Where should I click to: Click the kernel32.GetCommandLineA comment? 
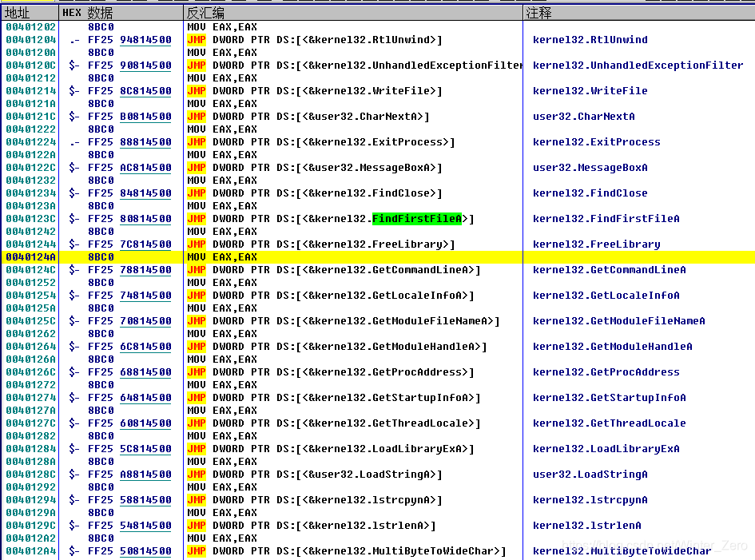pos(609,270)
